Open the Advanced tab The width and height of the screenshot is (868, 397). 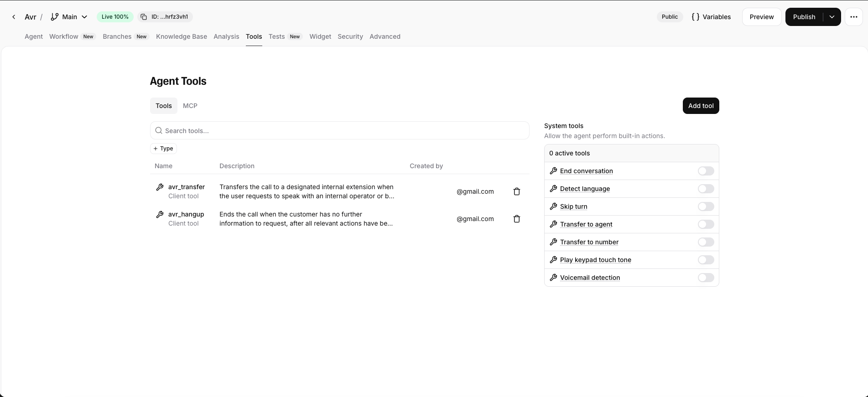point(385,36)
